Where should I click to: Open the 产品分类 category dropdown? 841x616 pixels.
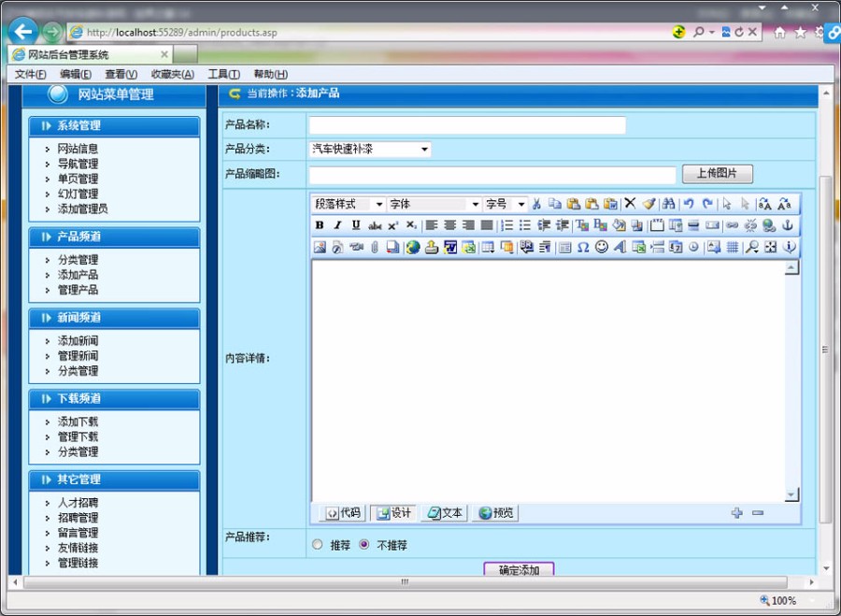pyautogui.click(x=425, y=149)
